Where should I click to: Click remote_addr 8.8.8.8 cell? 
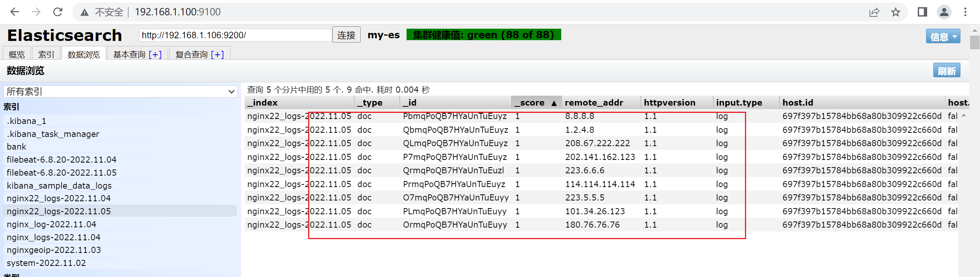(x=580, y=116)
